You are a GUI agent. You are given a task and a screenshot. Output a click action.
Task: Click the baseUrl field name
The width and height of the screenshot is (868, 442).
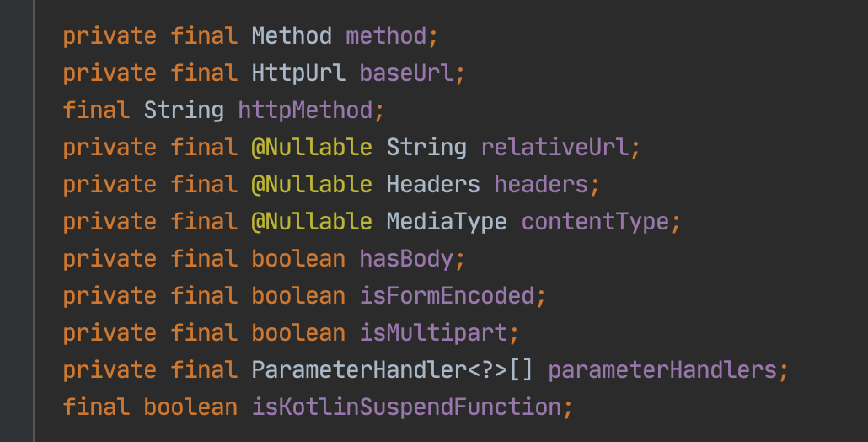tap(406, 73)
